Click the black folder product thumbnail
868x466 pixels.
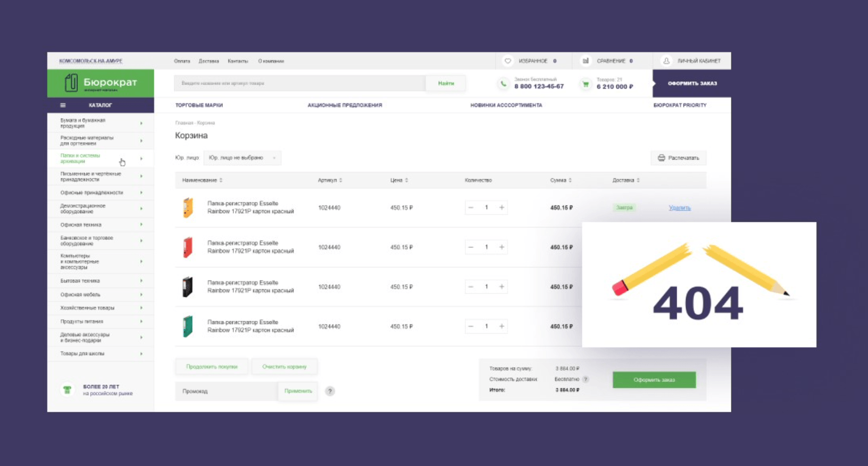[x=188, y=287]
